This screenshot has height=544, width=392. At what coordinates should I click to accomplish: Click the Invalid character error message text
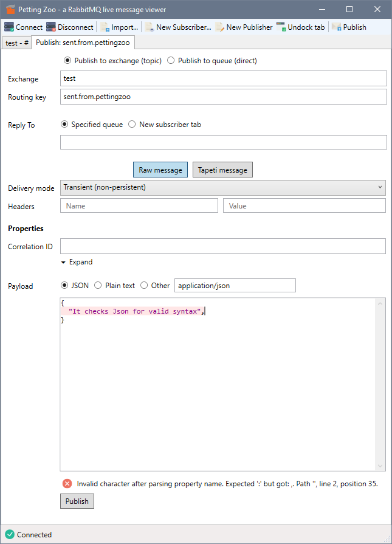tap(227, 484)
